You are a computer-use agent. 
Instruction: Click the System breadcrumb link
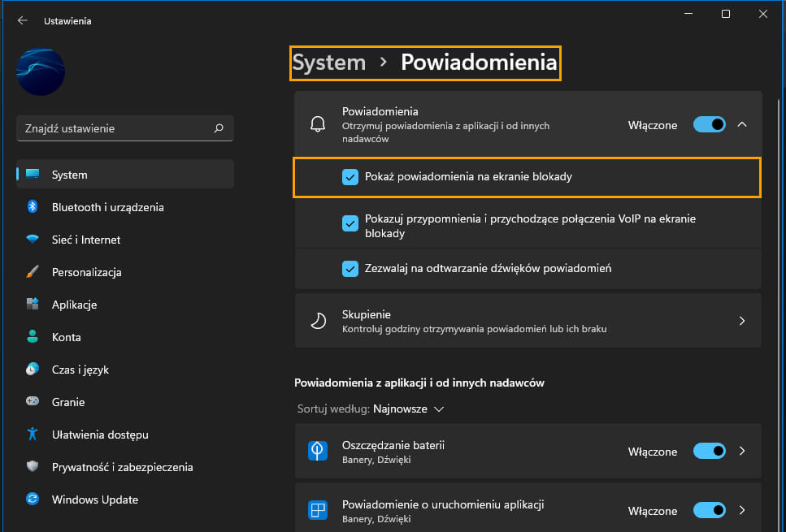coord(329,63)
